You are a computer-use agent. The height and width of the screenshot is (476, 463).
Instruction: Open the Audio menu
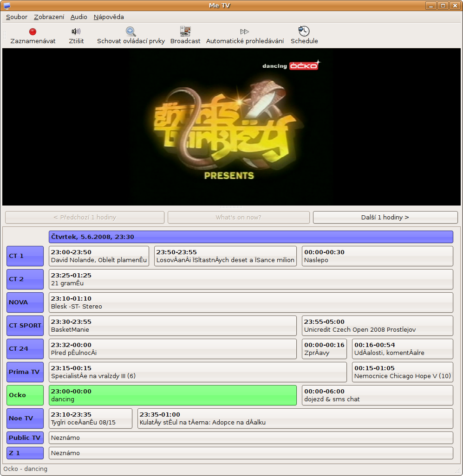[x=78, y=17]
